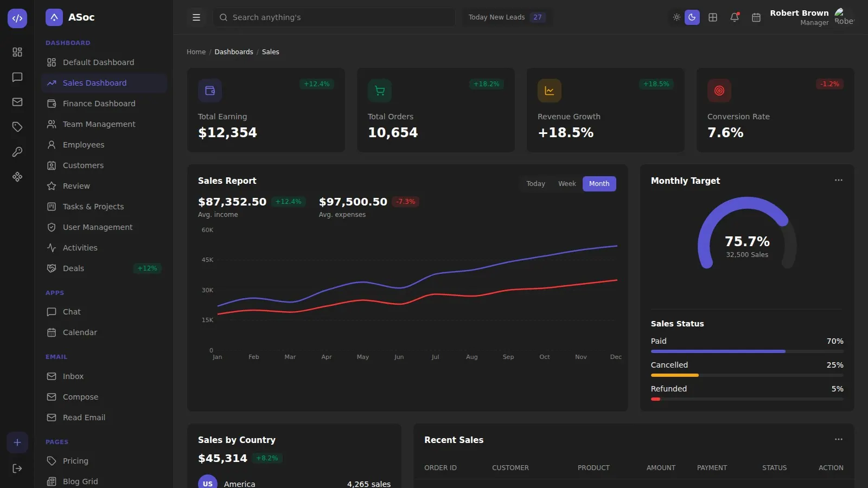Focus the Search anything's field
The height and width of the screenshot is (488, 868).
point(334,17)
